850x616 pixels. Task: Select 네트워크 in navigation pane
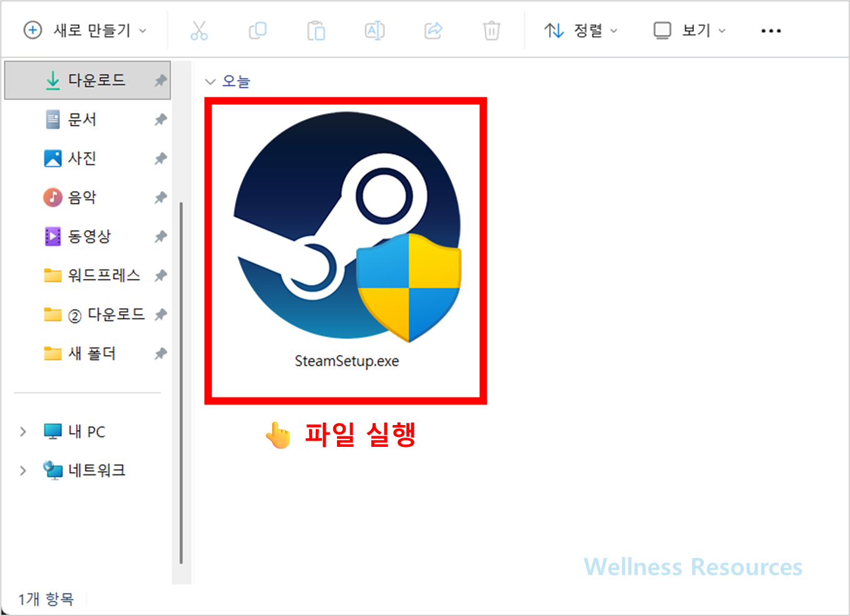point(96,470)
